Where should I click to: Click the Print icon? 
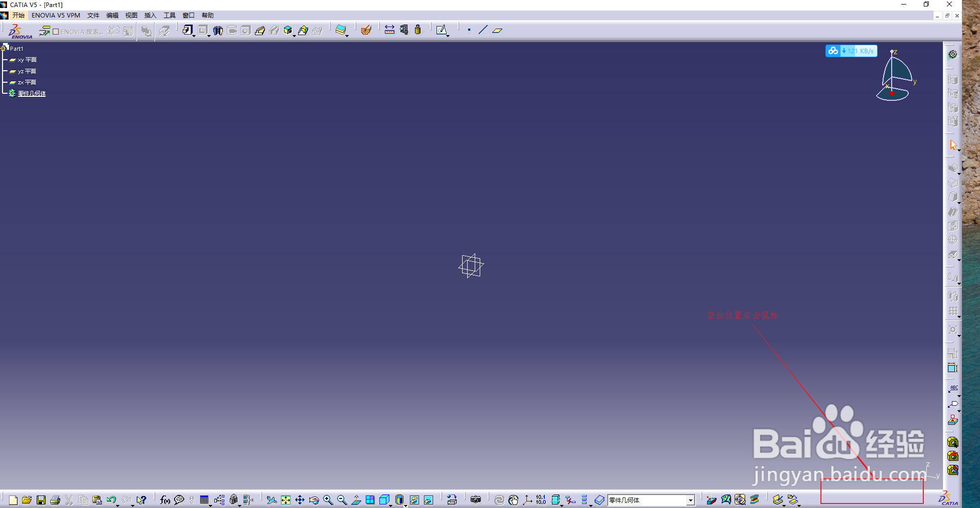(x=55, y=500)
